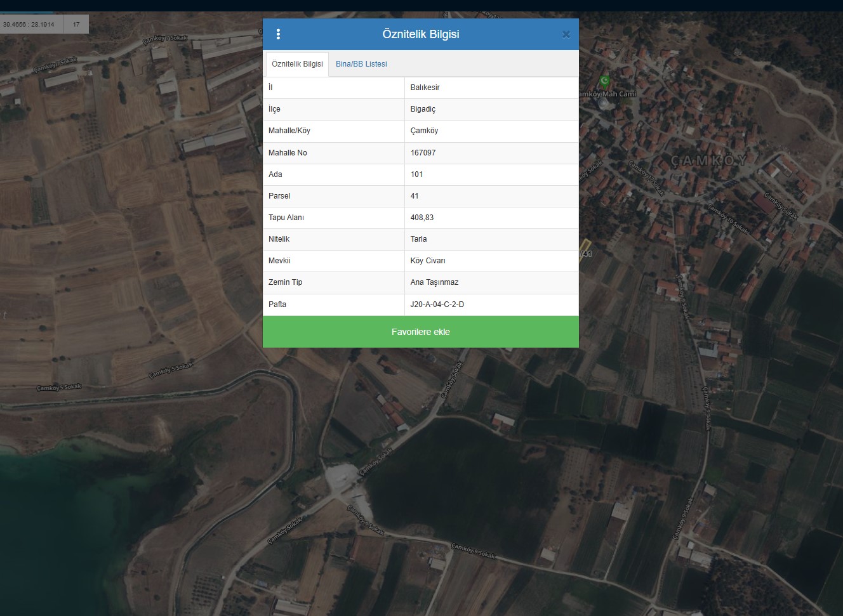Click the Zemin Tip value Ana Taşınmaz

click(434, 282)
